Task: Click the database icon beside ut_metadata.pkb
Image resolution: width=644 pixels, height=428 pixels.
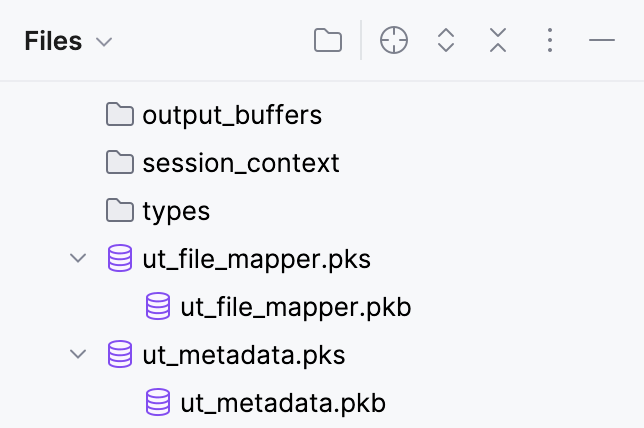Action: [158, 403]
